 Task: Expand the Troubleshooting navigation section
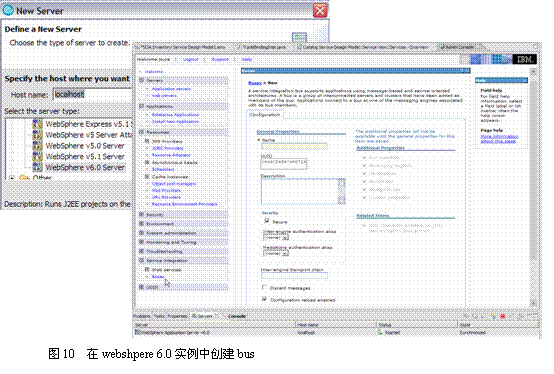pyautogui.click(x=141, y=251)
